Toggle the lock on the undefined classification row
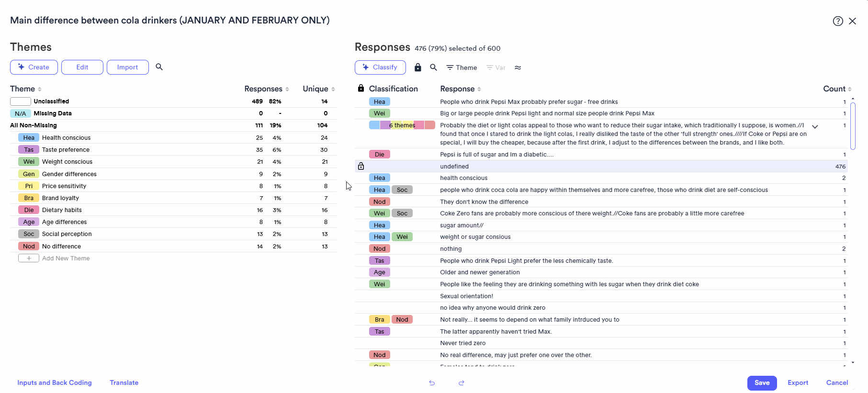 (361, 166)
